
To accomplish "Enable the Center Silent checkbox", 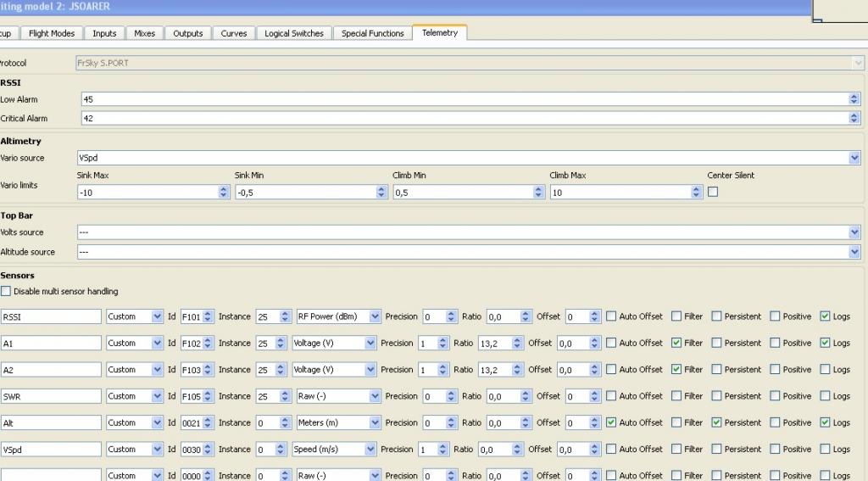I will (712, 192).
